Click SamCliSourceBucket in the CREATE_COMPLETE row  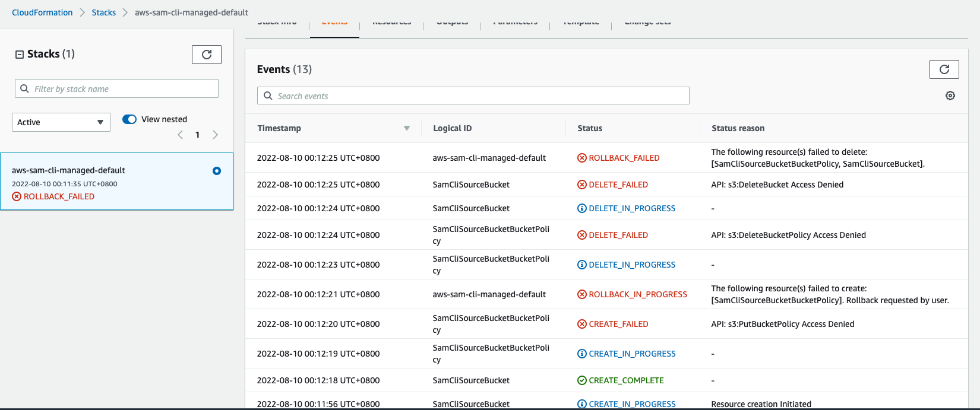pos(471,380)
